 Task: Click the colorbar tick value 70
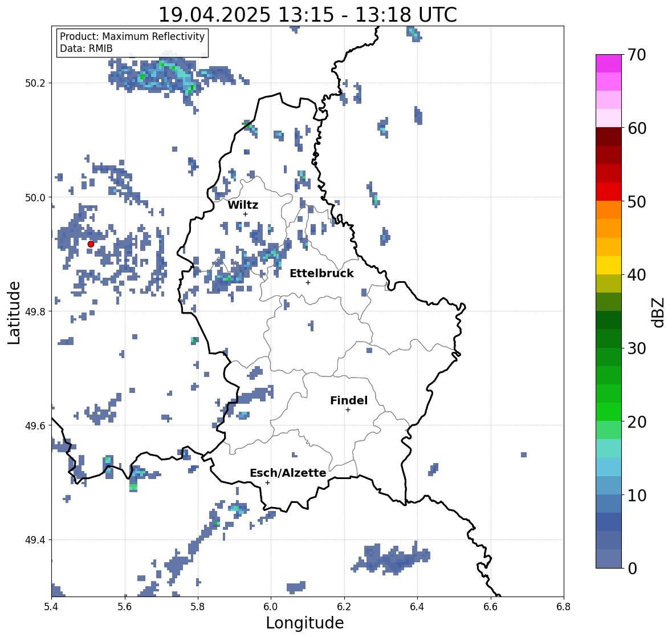[x=637, y=55]
